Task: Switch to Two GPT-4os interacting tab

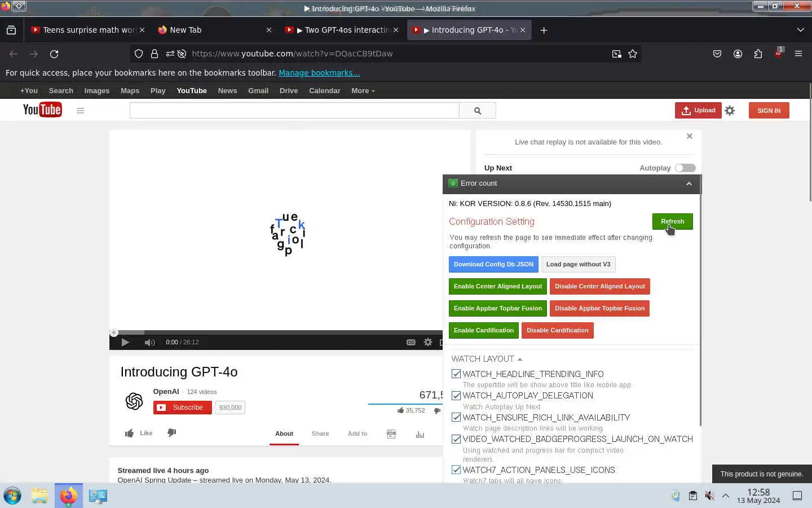Action: click(x=341, y=30)
